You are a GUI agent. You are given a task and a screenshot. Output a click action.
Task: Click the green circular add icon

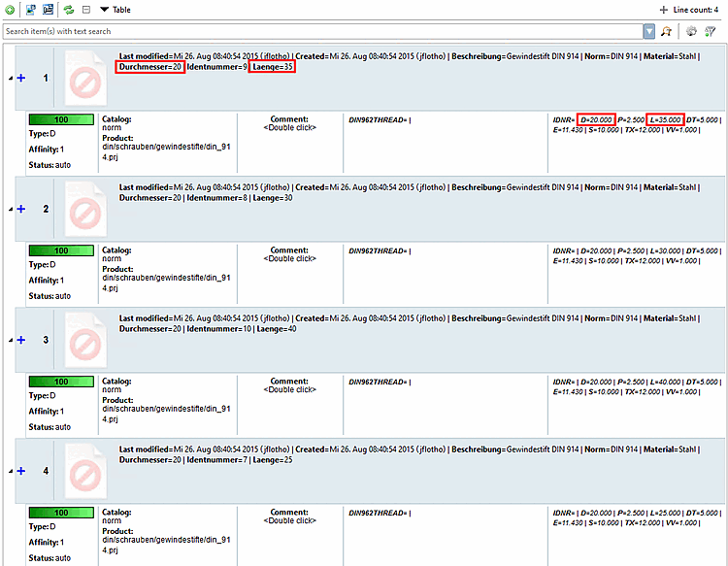(x=10, y=10)
